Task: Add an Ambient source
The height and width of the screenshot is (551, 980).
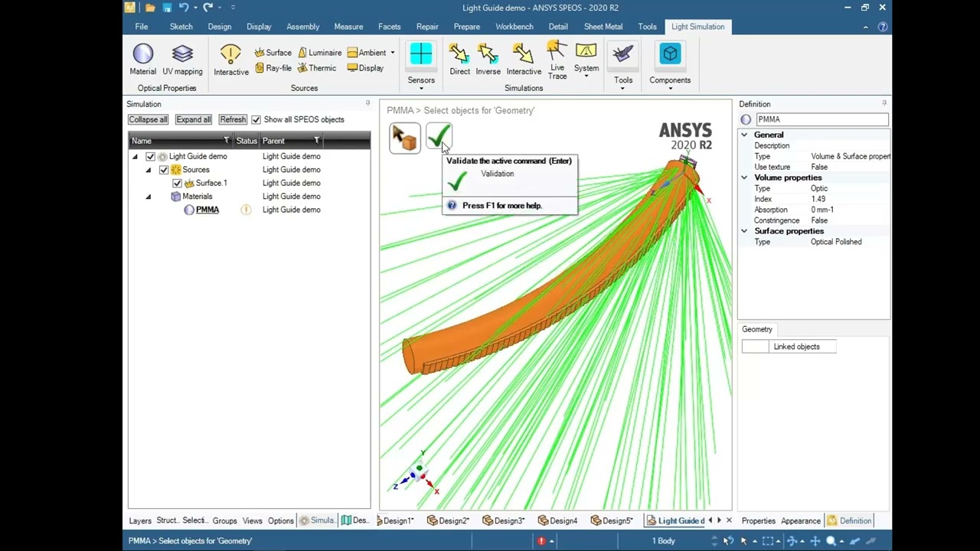Action: (367, 53)
